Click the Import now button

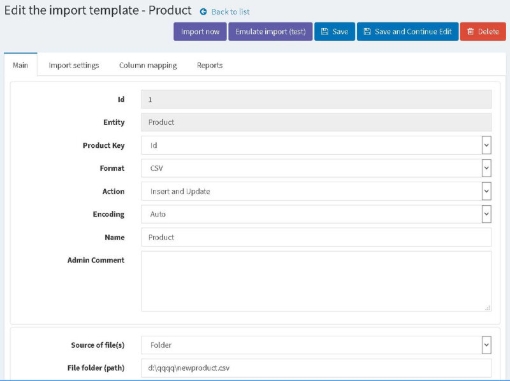pyautogui.click(x=200, y=32)
